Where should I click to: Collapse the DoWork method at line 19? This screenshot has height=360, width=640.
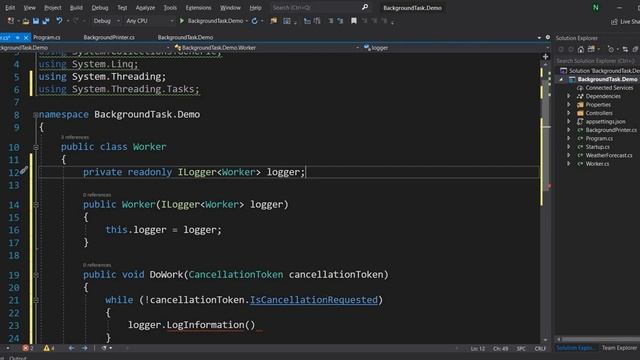pos(36,275)
